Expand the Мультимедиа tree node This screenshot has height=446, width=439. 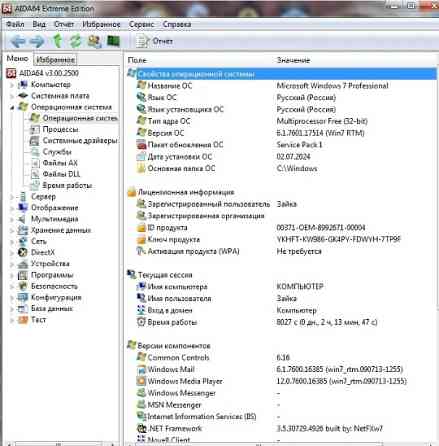(12, 219)
